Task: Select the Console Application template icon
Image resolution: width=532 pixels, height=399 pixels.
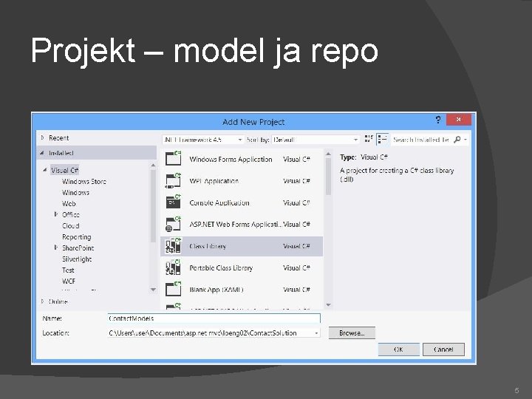Action: pyautogui.click(x=173, y=202)
